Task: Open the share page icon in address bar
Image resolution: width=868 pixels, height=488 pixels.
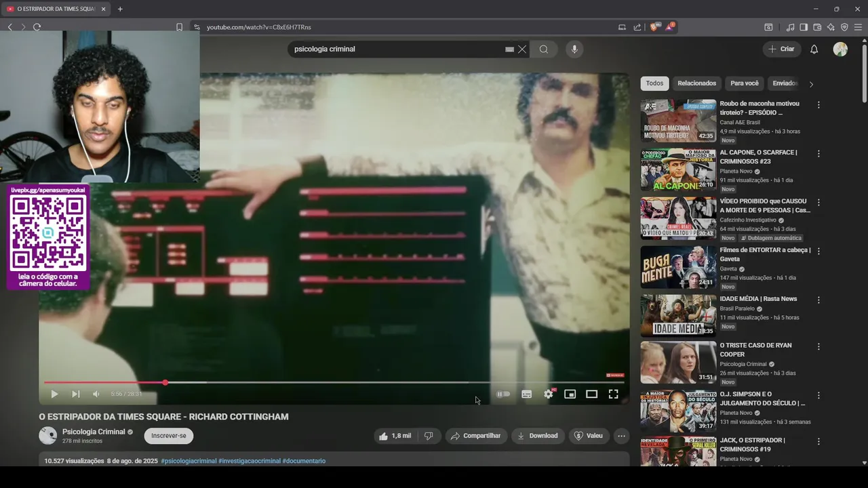Action: [637, 27]
